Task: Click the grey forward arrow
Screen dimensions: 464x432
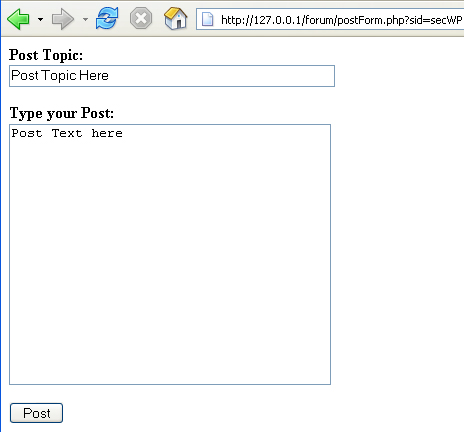Action: [63, 19]
